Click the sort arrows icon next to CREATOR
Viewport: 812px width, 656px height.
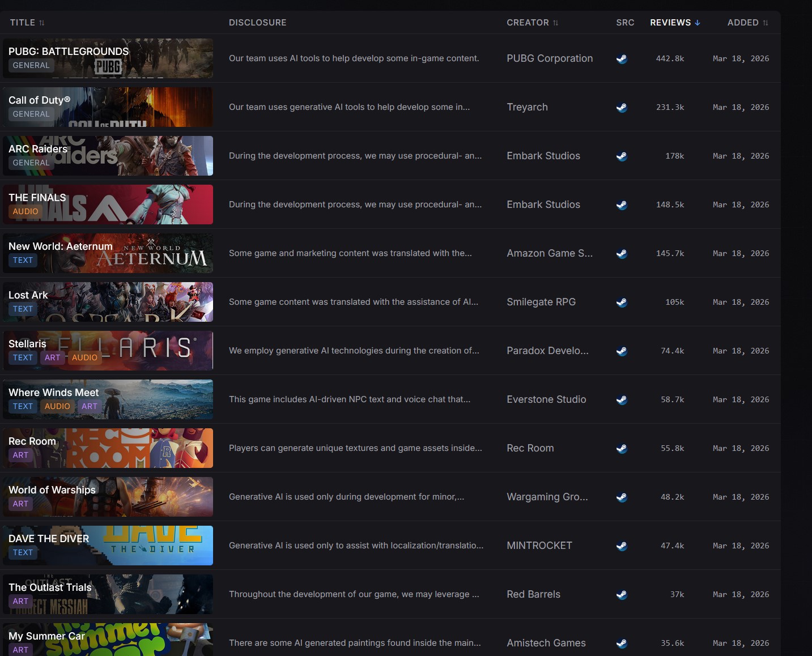click(x=555, y=23)
